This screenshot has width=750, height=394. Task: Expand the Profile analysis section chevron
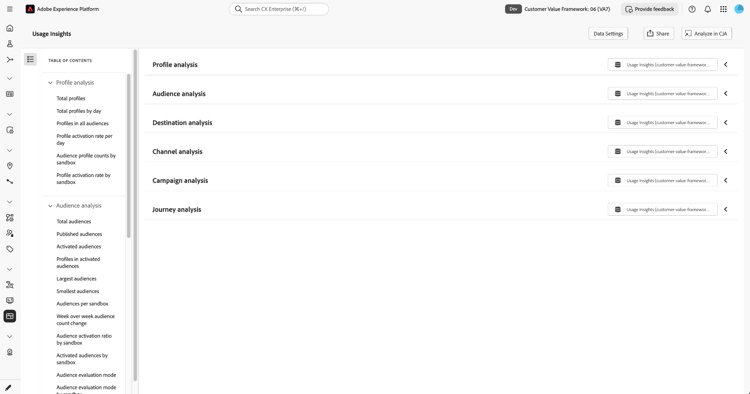pos(726,65)
